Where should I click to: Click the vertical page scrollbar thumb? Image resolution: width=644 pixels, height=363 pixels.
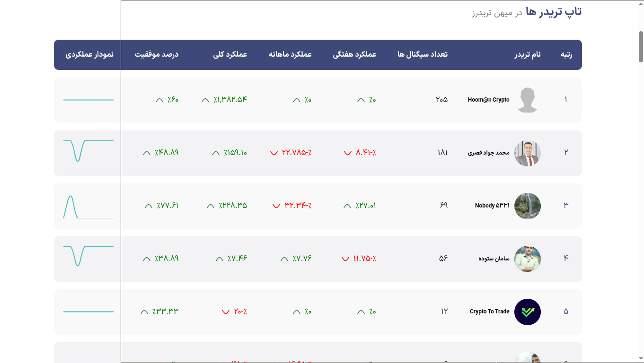[x=641, y=46]
